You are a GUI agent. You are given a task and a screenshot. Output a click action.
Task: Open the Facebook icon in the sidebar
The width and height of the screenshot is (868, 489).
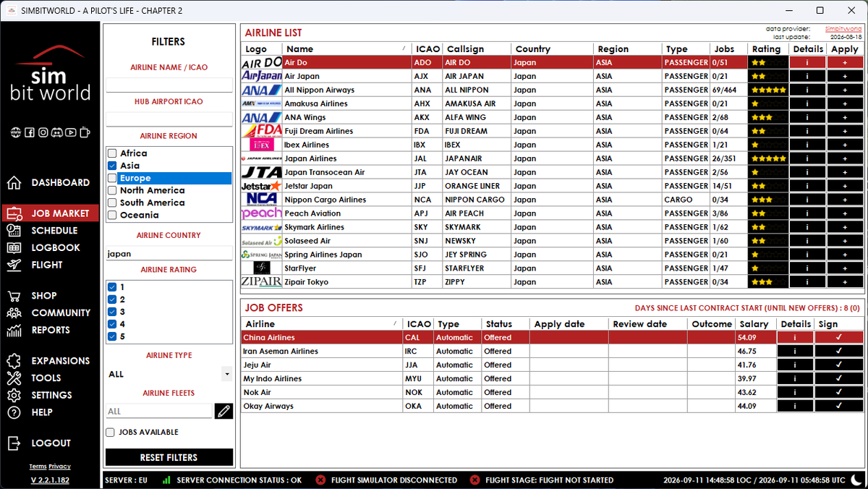tap(30, 132)
